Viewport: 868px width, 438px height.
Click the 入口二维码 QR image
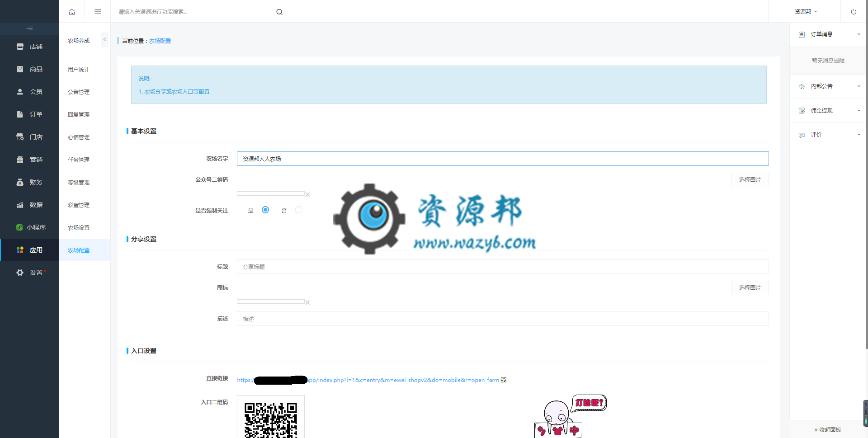pos(271,418)
